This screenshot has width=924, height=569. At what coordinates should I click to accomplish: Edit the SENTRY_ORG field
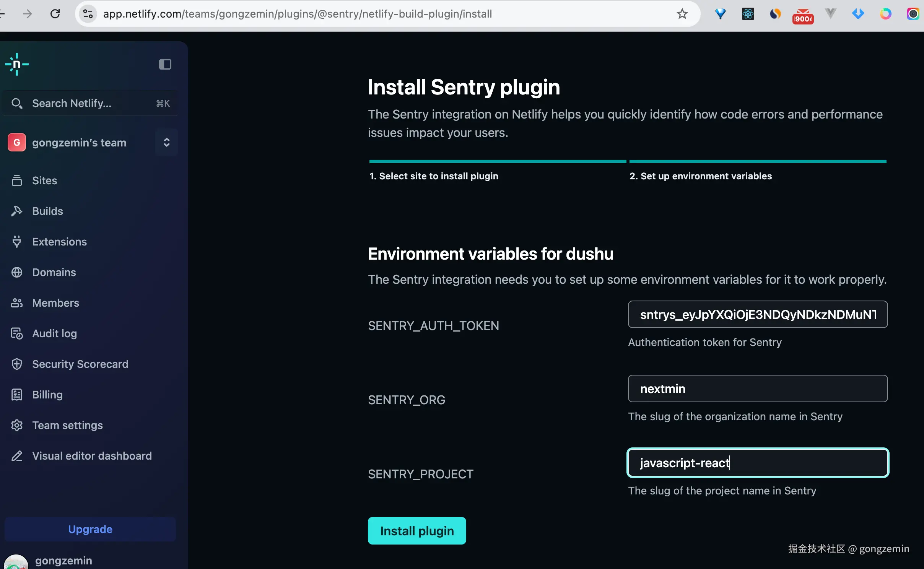click(758, 389)
